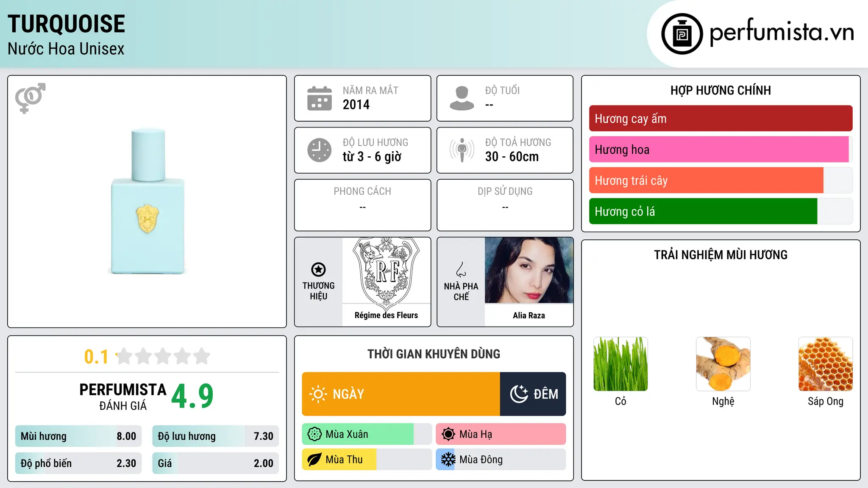The width and height of the screenshot is (868, 488).
Task: Click the Mùa Xuân season label
Action: (x=347, y=434)
